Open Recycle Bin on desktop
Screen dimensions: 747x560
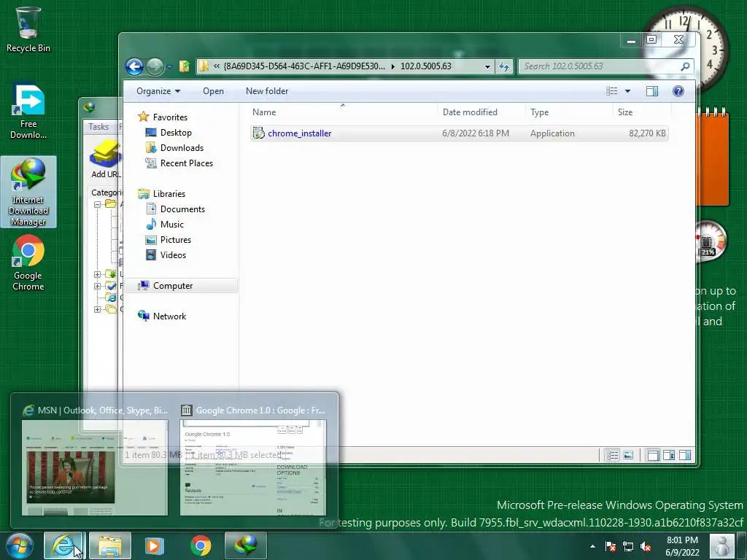click(28, 29)
